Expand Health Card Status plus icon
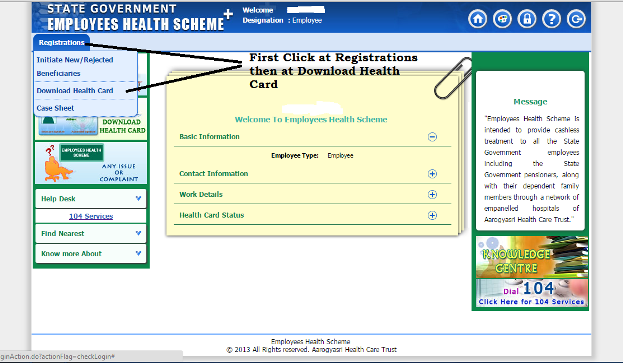 [432, 215]
